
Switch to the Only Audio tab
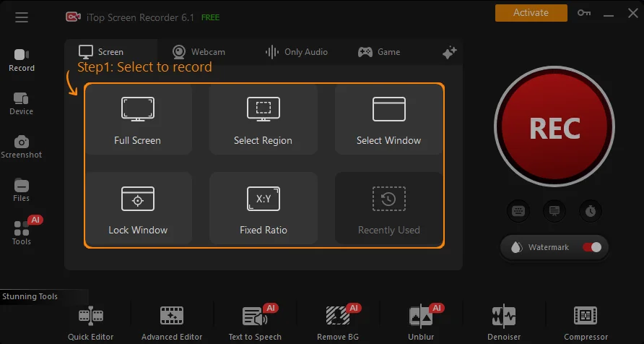point(296,52)
